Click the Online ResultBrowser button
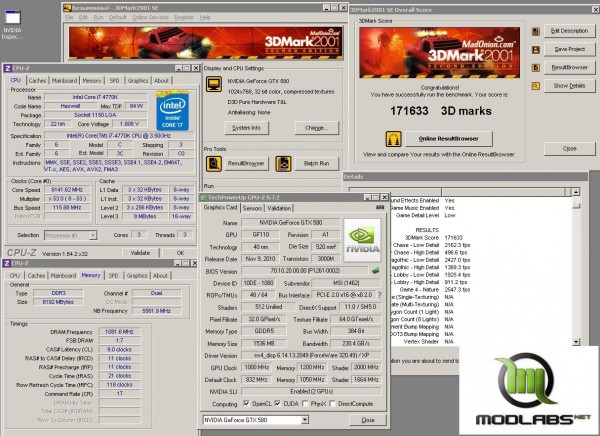 tap(448, 139)
